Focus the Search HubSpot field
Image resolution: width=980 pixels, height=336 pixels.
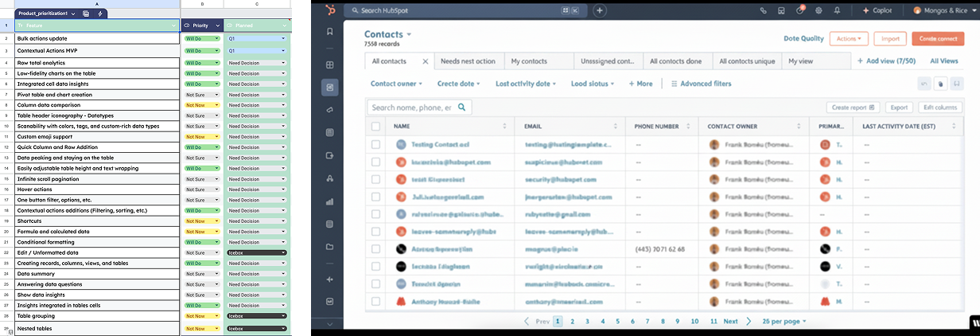[467, 10]
